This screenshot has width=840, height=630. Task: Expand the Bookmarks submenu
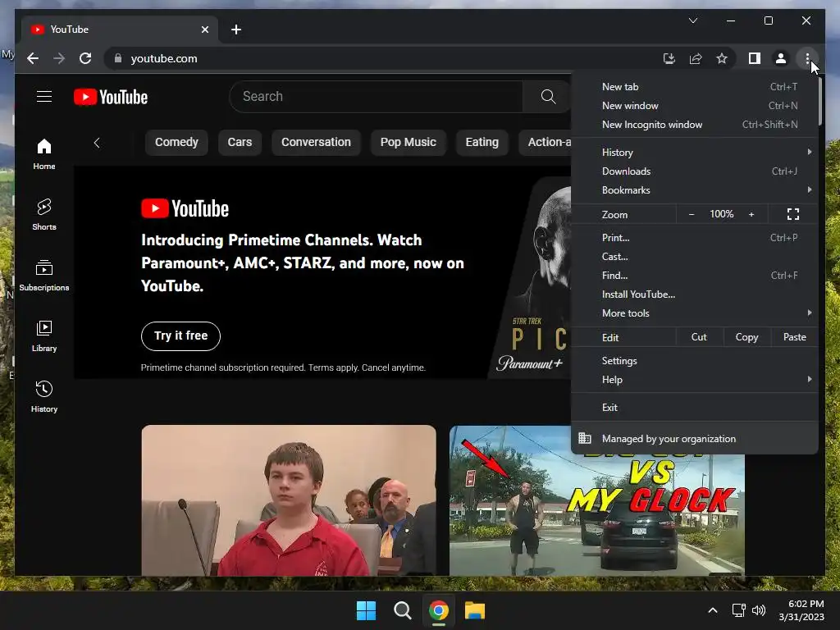pos(694,190)
